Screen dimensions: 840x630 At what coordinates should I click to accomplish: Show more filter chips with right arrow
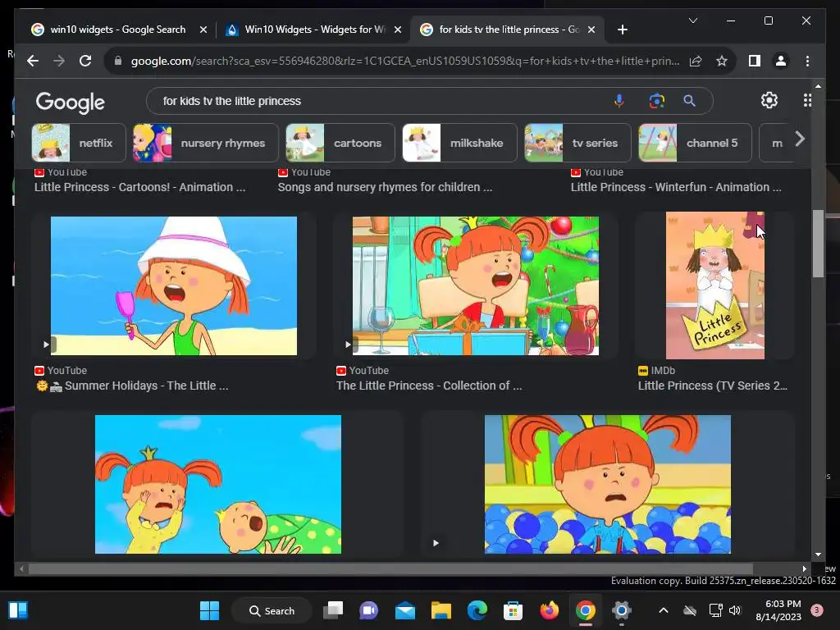[800, 139]
